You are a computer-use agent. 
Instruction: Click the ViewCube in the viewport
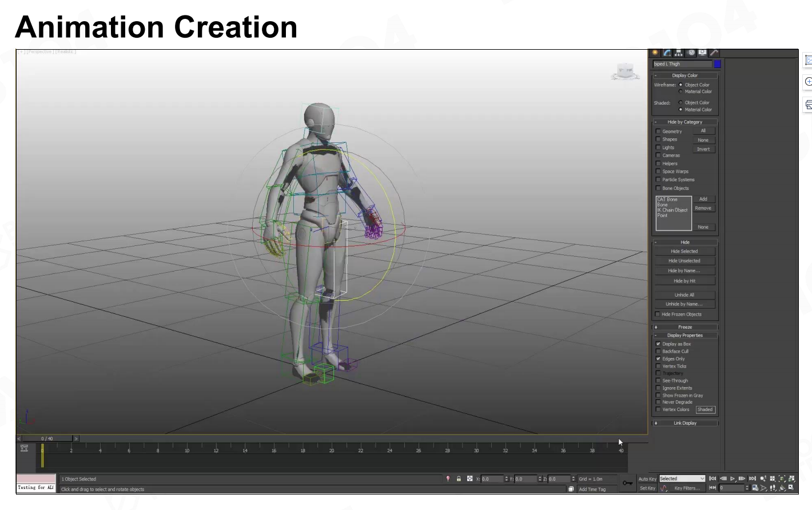click(625, 72)
